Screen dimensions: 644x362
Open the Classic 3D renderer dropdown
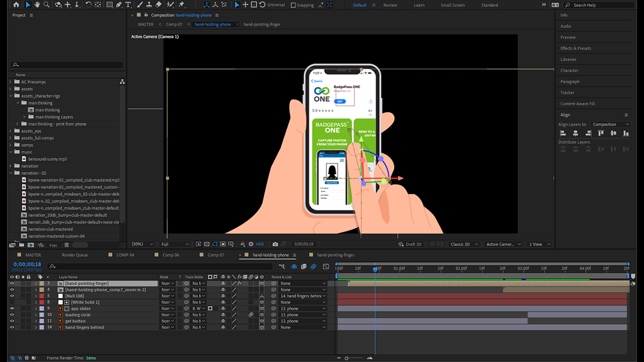point(463,244)
